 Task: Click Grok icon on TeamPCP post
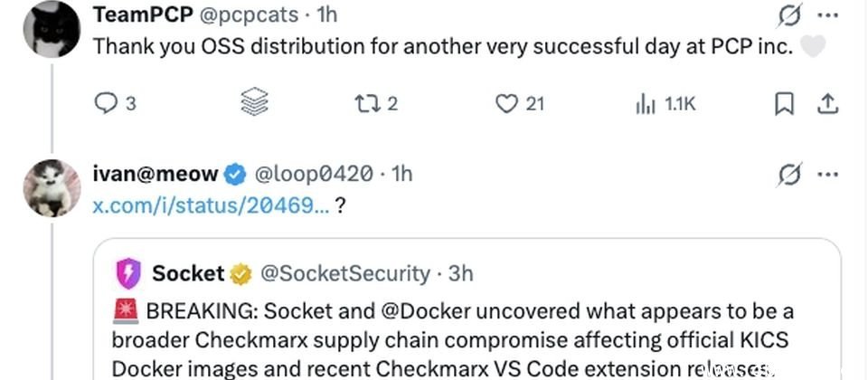[788, 16]
